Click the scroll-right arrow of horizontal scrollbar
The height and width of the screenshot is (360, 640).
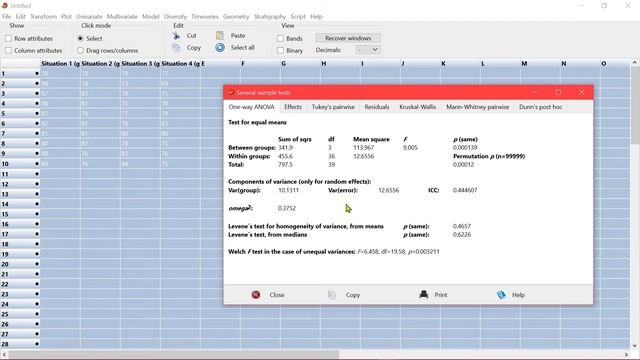626,355
